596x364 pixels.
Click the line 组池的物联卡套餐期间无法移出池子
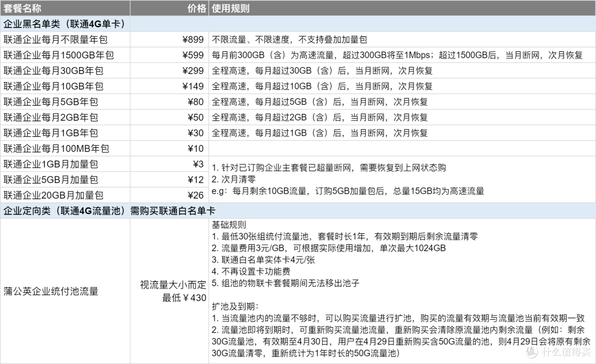pos(285,283)
